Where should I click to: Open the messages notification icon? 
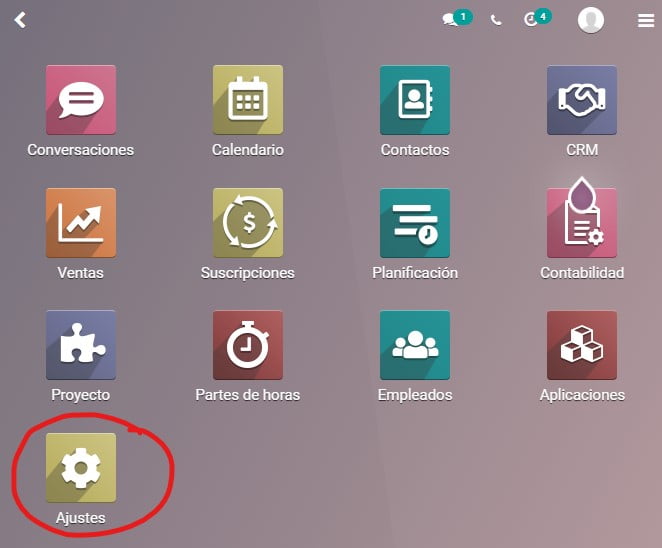click(x=457, y=19)
